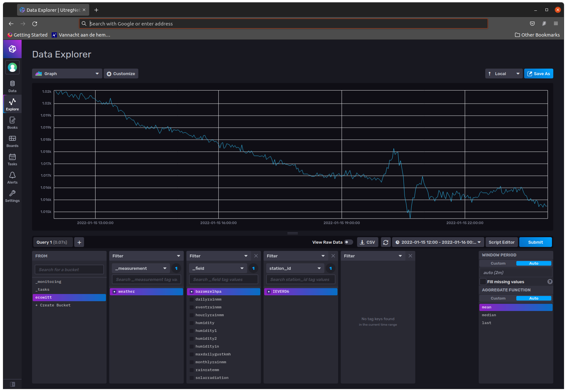The image size is (567, 392).
Task: Toggle View Raw Data switch
Action: coord(349,242)
